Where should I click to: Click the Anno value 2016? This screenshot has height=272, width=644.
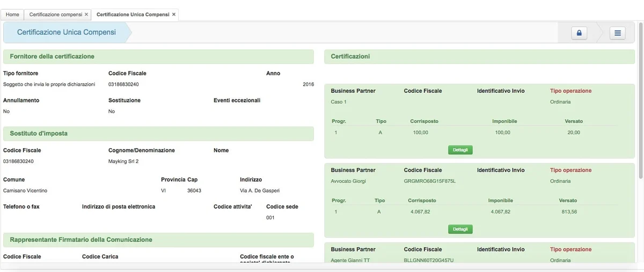pos(308,84)
